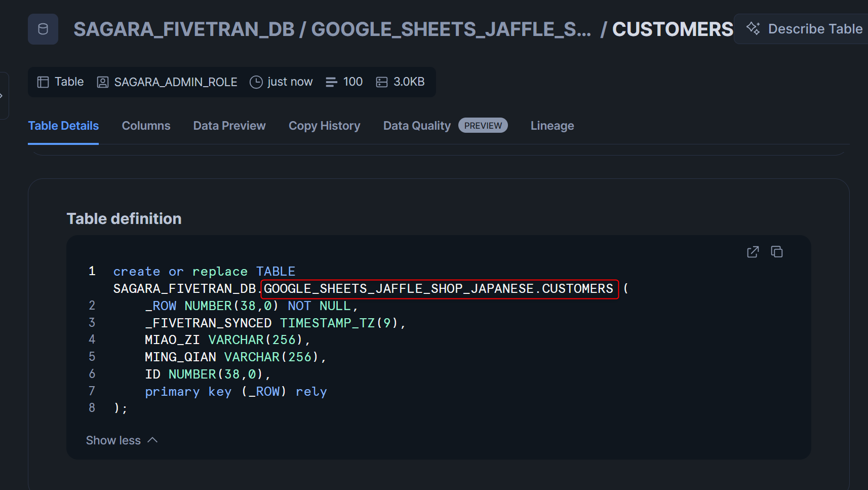Image resolution: width=868 pixels, height=490 pixels.
Task: Navigate to SAGARA_FIVETRAN_DB in breadcrumb
Action: click(184, 29)
